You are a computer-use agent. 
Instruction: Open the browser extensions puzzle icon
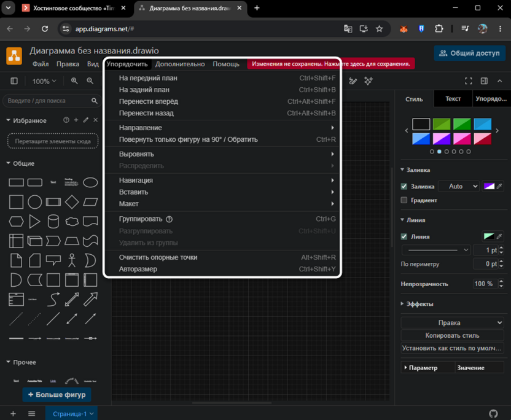click(x=439, y=29)
